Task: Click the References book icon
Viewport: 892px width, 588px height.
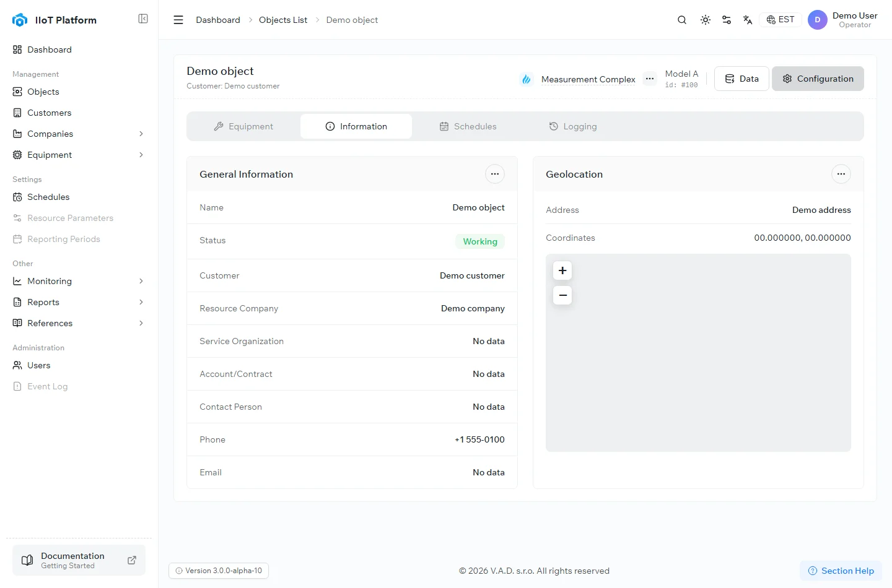Action: click(17, 323)
